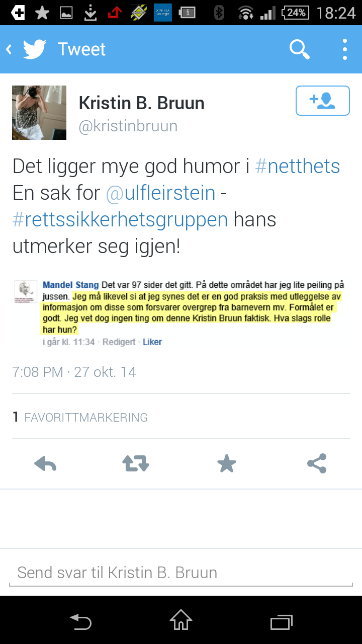Open the three-dot overflow menu
Viewport: 362px width, 644px height.
(345, 49)
